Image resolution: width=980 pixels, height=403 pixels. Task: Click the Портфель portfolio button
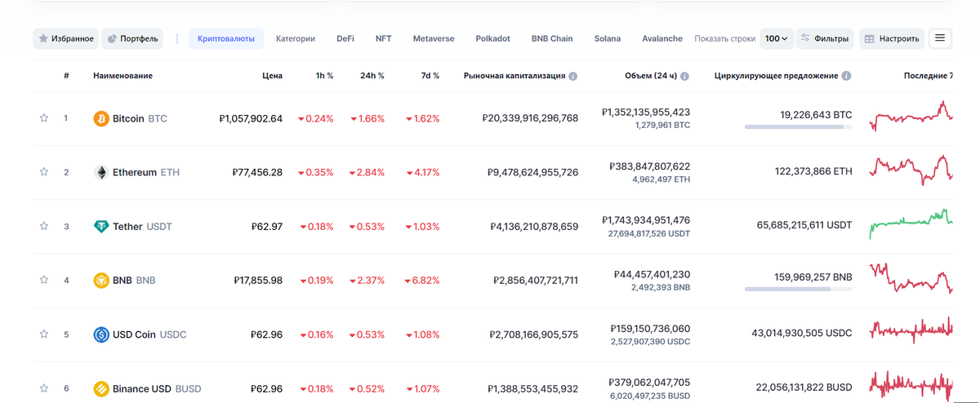[x=132, y=38]
